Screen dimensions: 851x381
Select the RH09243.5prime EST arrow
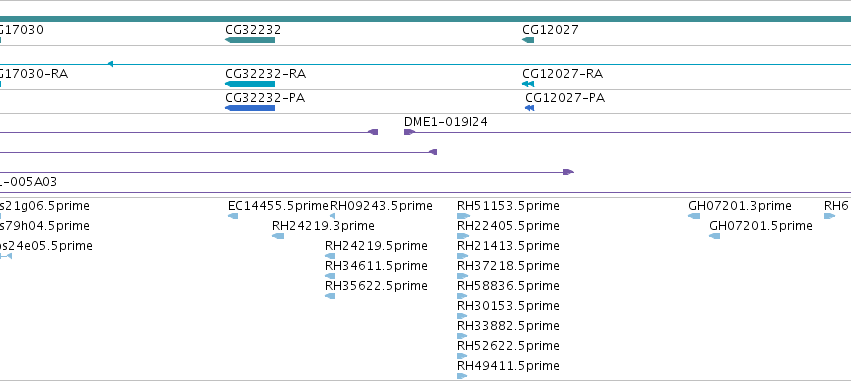coord(332,215)
